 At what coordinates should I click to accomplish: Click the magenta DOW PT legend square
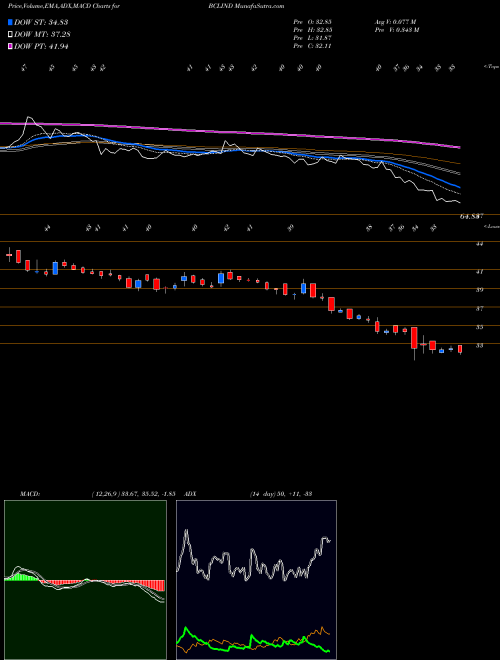(x=10, y=46)
